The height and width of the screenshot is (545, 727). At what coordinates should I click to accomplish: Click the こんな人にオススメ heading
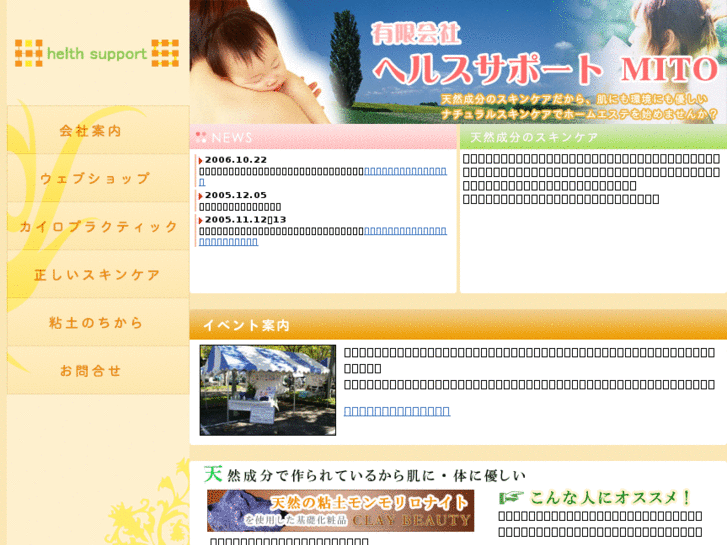click(610, 498)
